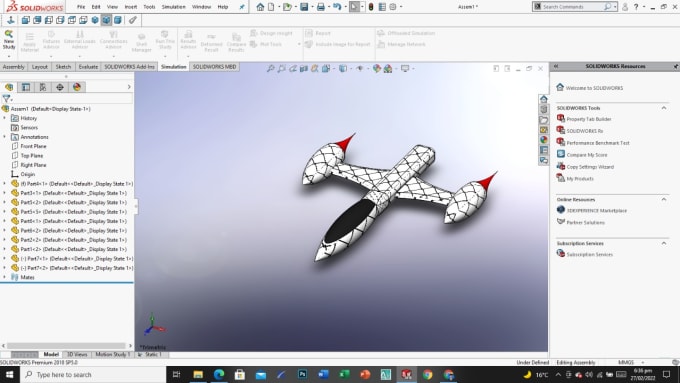Viewport: 680px width, 383px height.
Task: Click the Apply Scene icon
Action: pos(388,69)
